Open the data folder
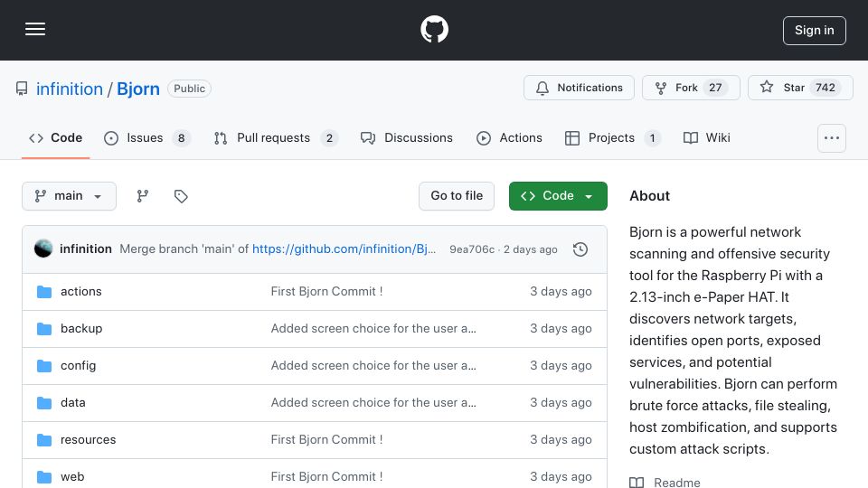The width and height of the screenshot is (868, 488). coord(73,403)
